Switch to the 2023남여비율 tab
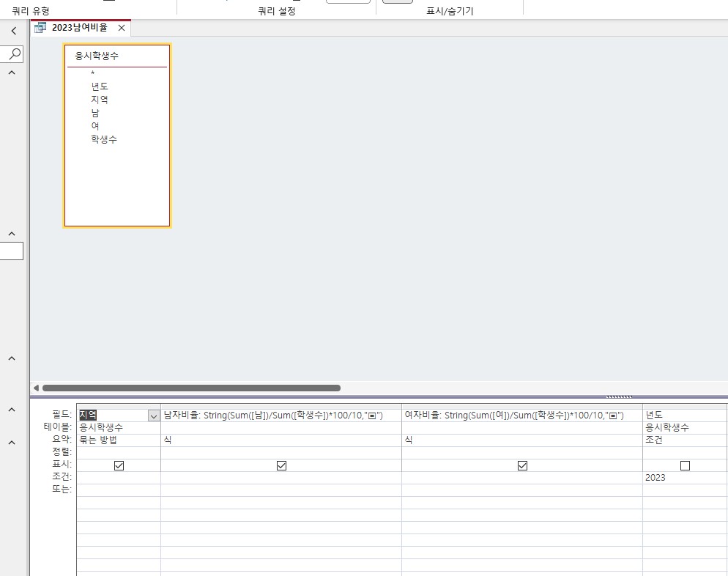This screenshot has width=728, height=576. [x=79, y=28]
